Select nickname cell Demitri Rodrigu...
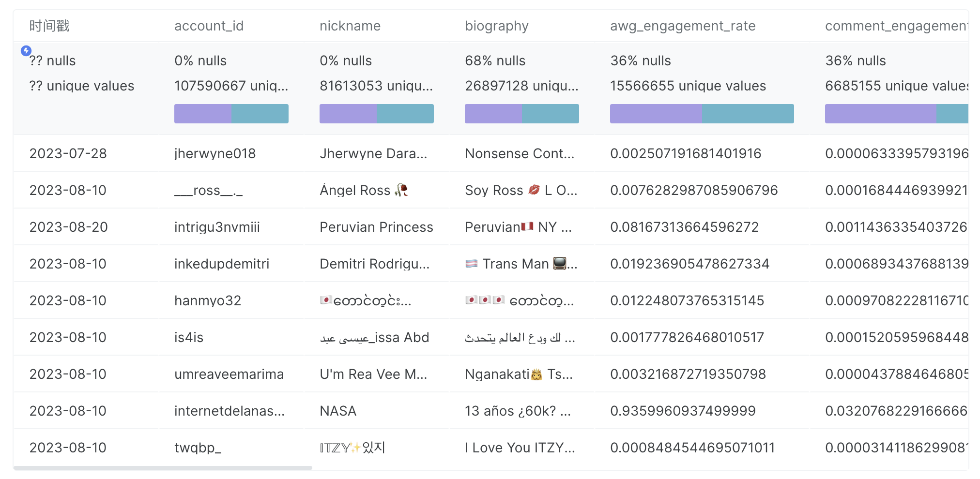Image resolution: width=980 pixels, height=479 pixels. (375, 264)
